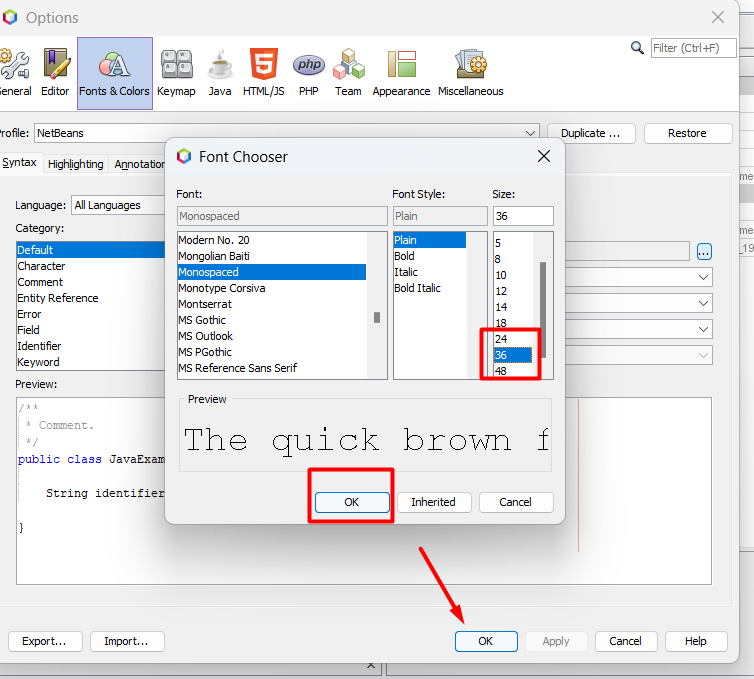Open the PHP options category

[x=309, y=73]
